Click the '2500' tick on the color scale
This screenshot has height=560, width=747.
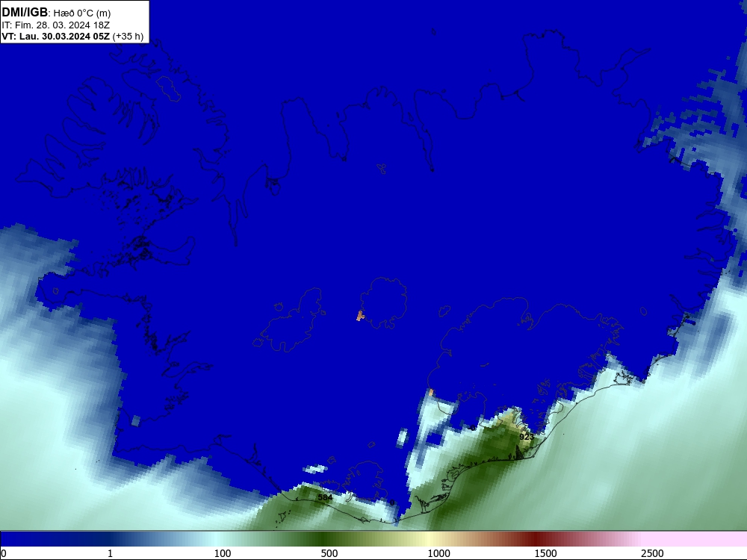[652, 553]
